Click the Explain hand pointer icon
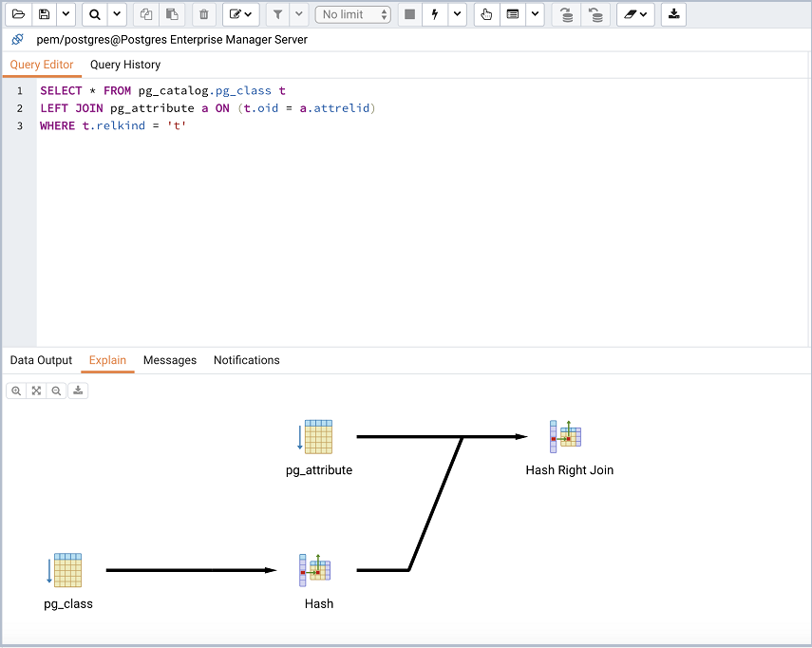This screenshot has width=812, height=648. coord(486,14)
